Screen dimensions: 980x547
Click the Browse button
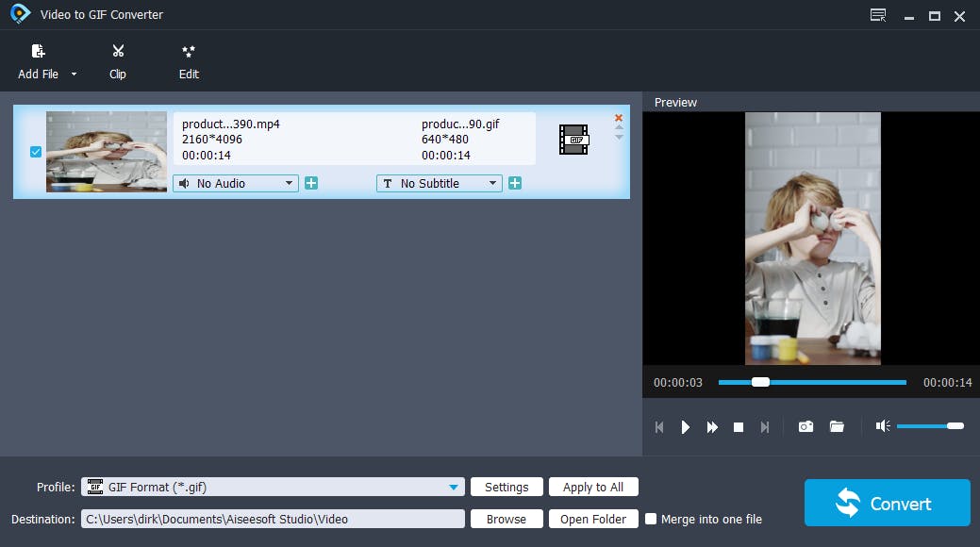click(507, 519)
